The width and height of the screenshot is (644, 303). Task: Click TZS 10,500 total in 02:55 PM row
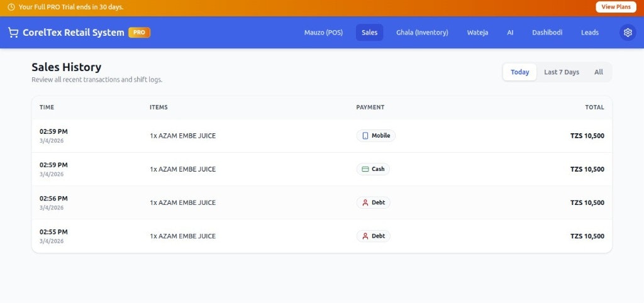point(587,236)
